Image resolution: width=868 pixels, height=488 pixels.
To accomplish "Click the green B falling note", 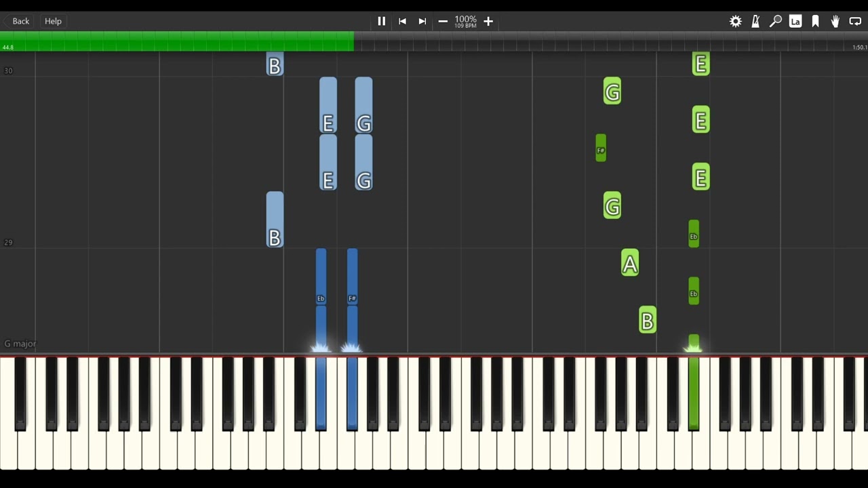I will (x=648, y=320).
